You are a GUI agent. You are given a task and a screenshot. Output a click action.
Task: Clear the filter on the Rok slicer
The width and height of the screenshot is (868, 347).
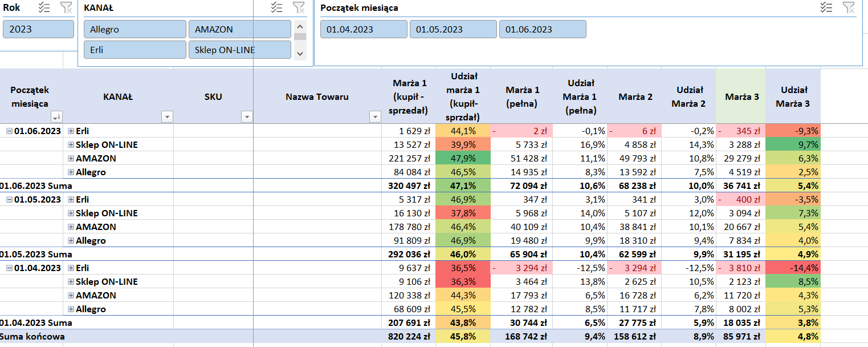(x=66, y=7)
